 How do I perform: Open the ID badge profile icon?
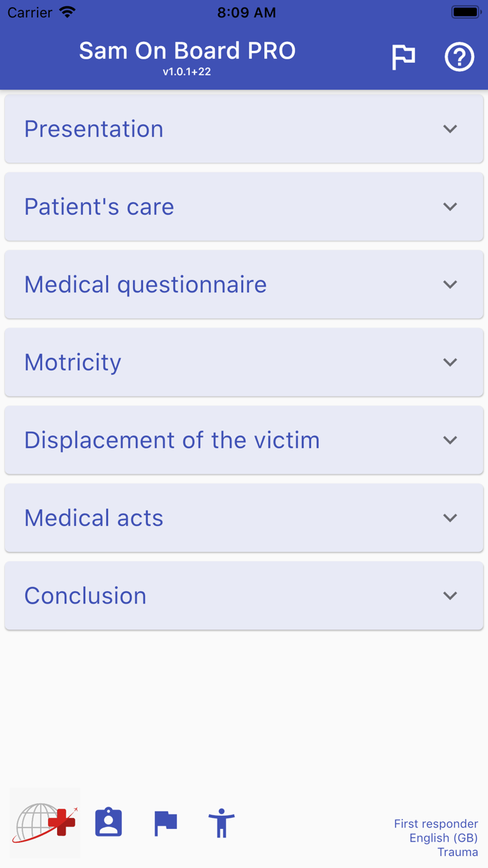[109, 823]
